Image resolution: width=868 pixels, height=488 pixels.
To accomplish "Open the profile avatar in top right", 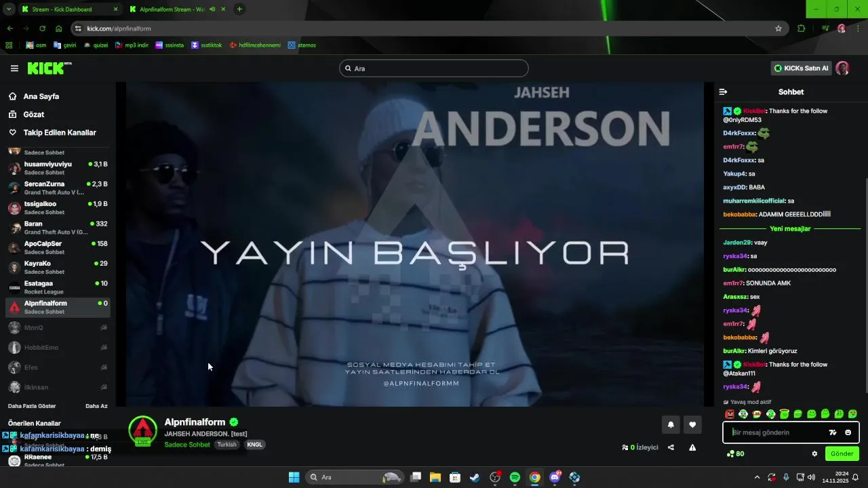I will pos(842,68).
